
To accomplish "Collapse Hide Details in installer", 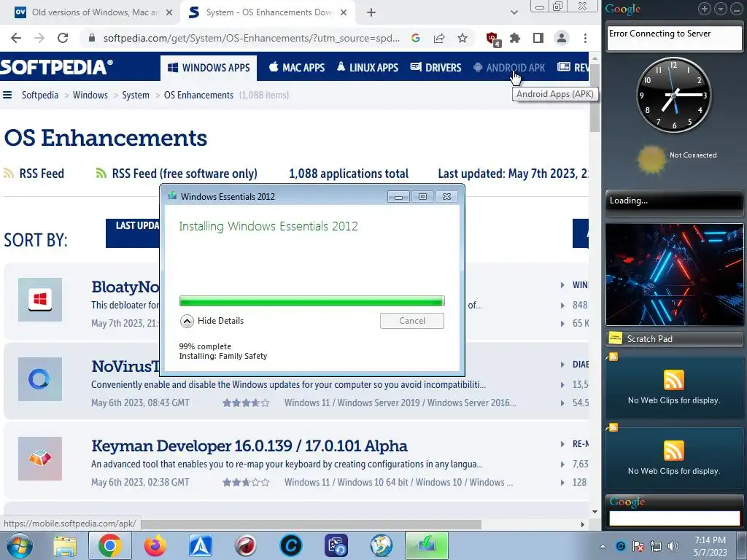I will click(212, 321).
